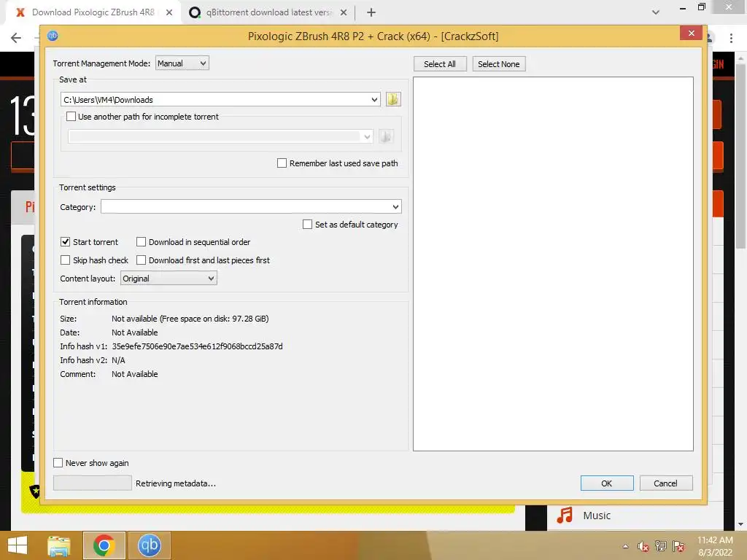Click the Action Center flag icon
This screenshot has width=747, height=560.
pos(678,546)
